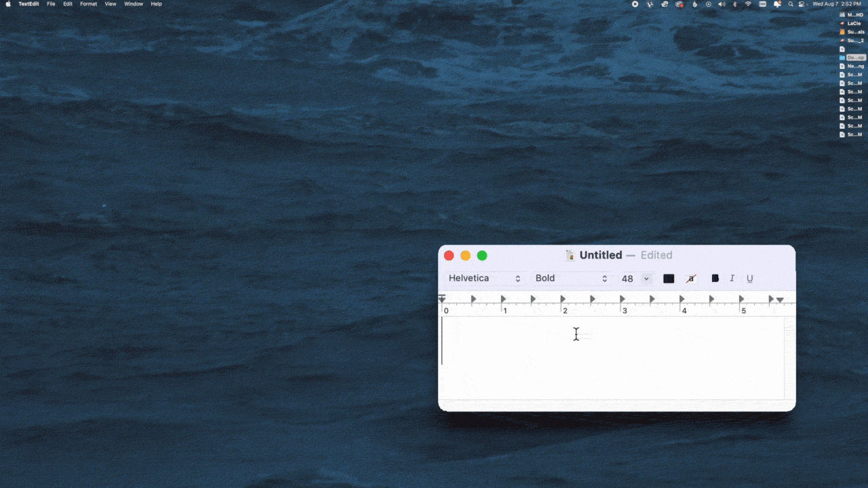Click the text background color icon
This screenshot has width=868, height=488.
(691, 279)
